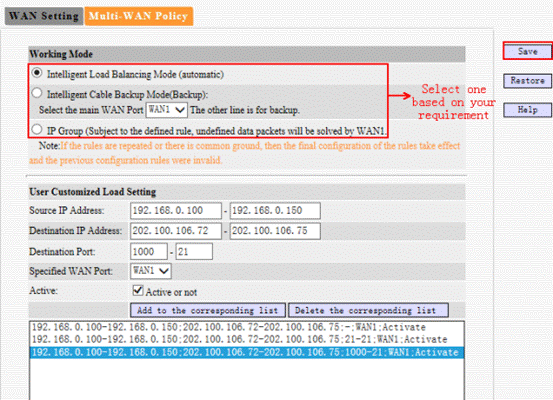Edit Destination IP start field 202.100.106.72

(x=176, y=231)
